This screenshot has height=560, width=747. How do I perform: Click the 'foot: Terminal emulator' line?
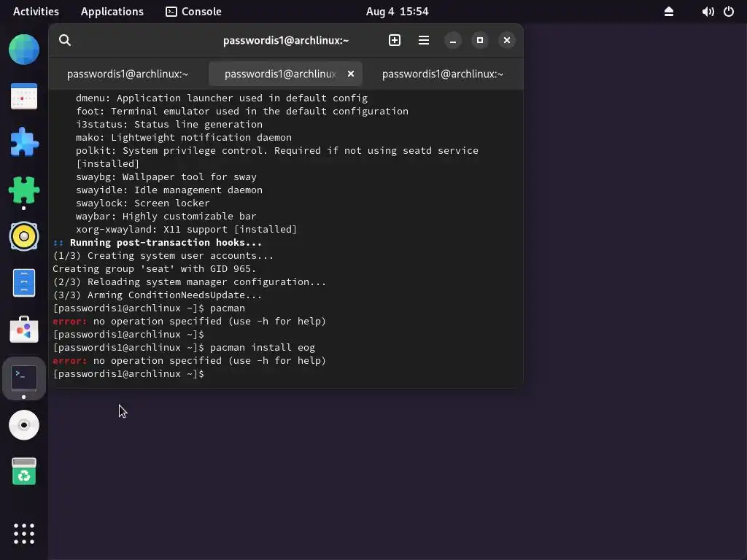click(x=242, y=112)
